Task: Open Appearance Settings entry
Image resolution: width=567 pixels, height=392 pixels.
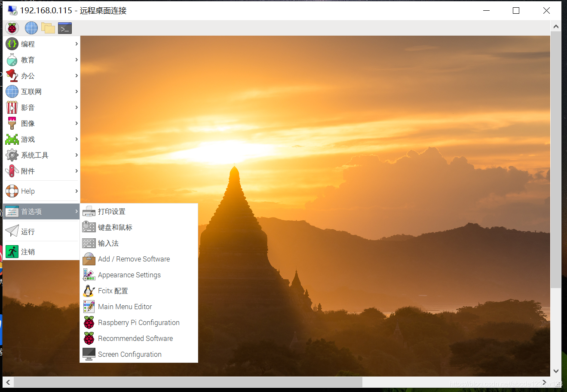Action: 139,275
